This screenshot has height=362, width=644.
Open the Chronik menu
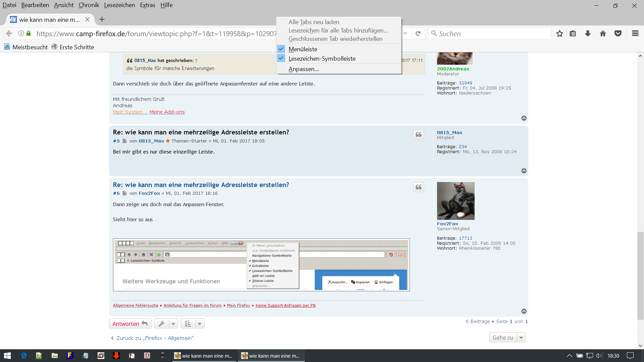[x=89, y=5]
